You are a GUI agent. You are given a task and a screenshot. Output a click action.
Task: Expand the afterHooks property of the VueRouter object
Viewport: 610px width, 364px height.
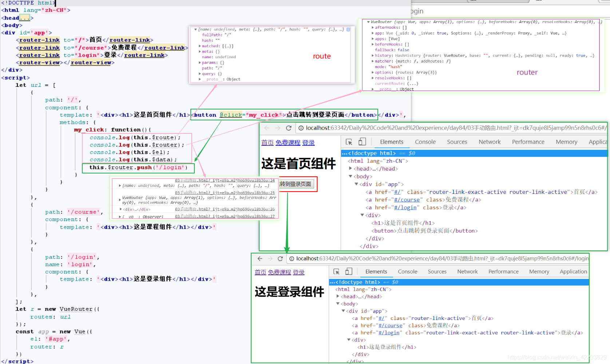pyautogui.click(x=373, y=28)
